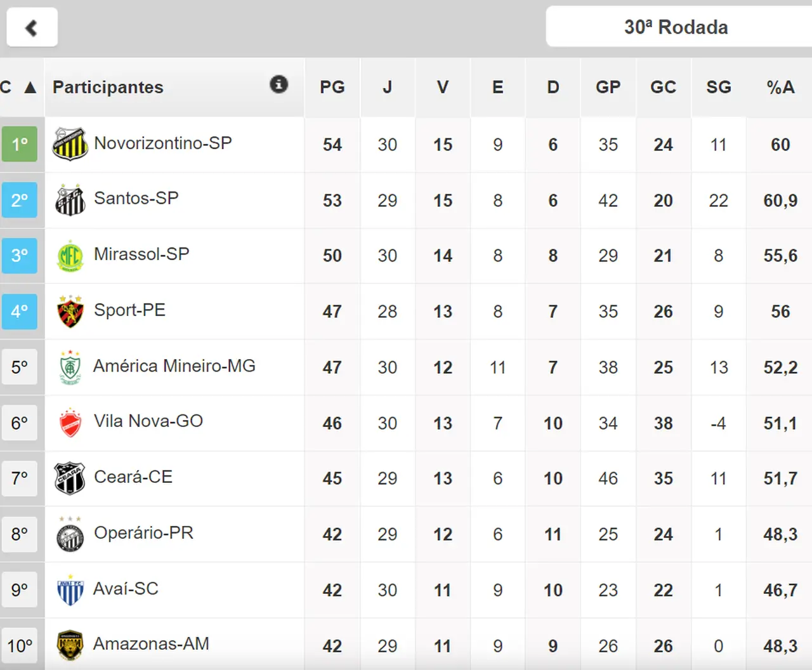This screenshot has width=812, height=670.
Task: Click the Mirassol-SP team crest
Action: tap(70, 256)
